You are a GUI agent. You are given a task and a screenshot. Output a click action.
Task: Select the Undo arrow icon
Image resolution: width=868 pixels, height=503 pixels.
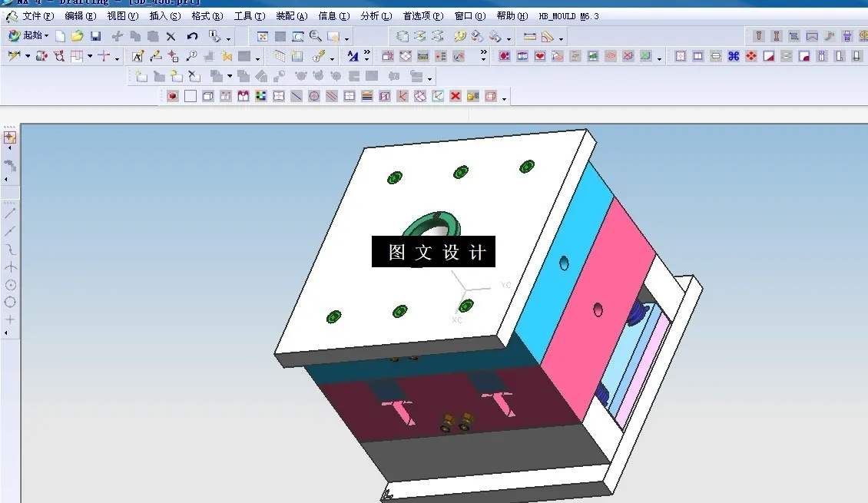(192, 35)
